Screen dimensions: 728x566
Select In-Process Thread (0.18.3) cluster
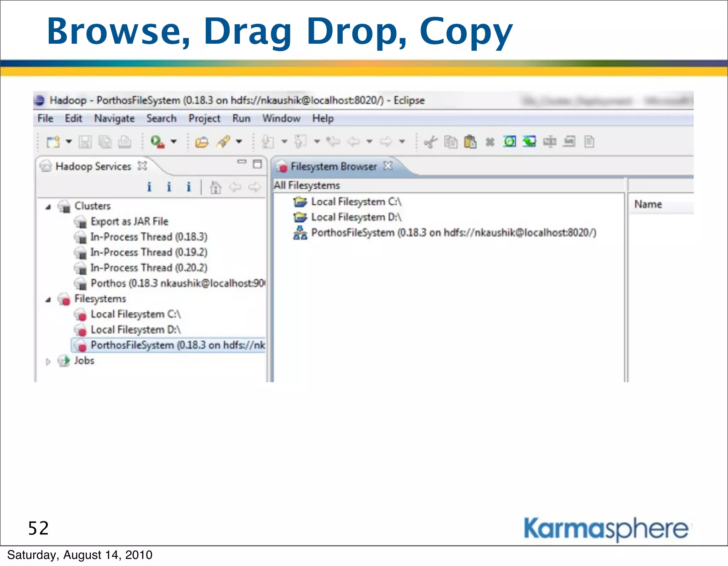tap(149, 237)
